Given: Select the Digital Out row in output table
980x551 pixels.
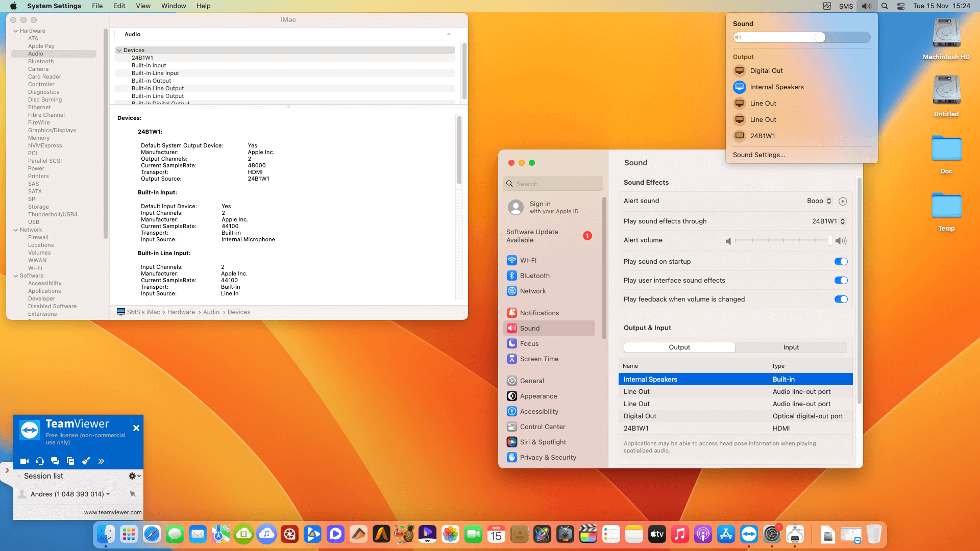Looking at the screenshot, I should tap(736, 416).
